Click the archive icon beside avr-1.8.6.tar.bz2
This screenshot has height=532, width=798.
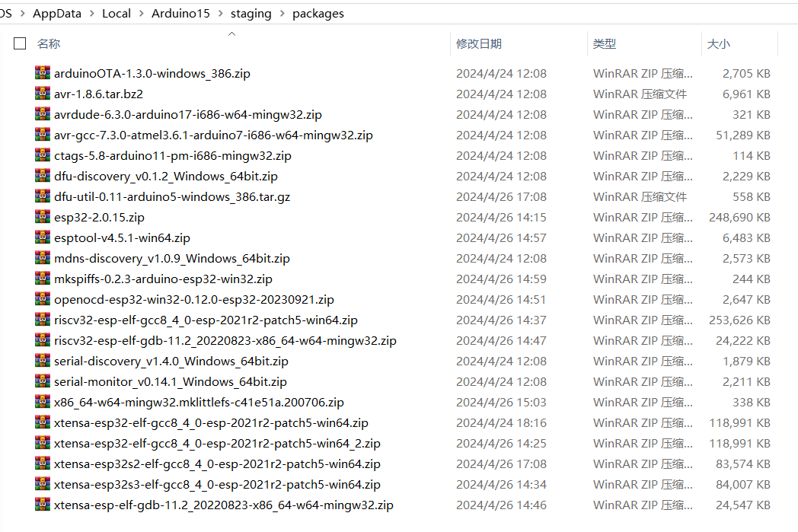43,93
